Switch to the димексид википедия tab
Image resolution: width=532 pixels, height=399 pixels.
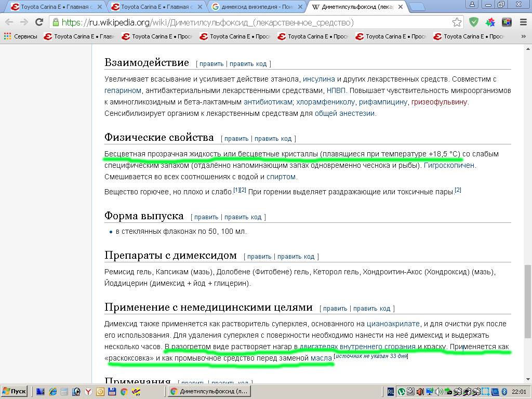256,7
